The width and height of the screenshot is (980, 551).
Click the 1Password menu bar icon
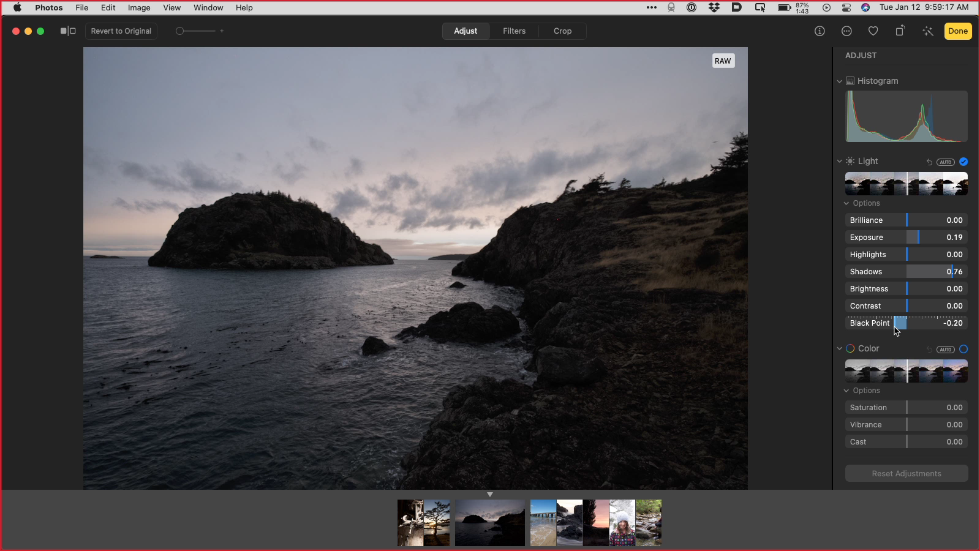pyautogui.click(x=692, y=7)
